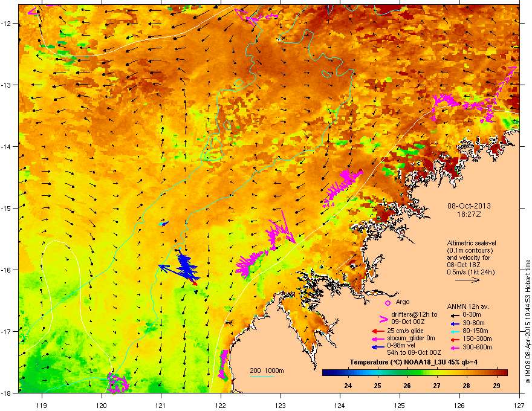Click longitude label 119 on the x-axis

[x=42, y=405]
